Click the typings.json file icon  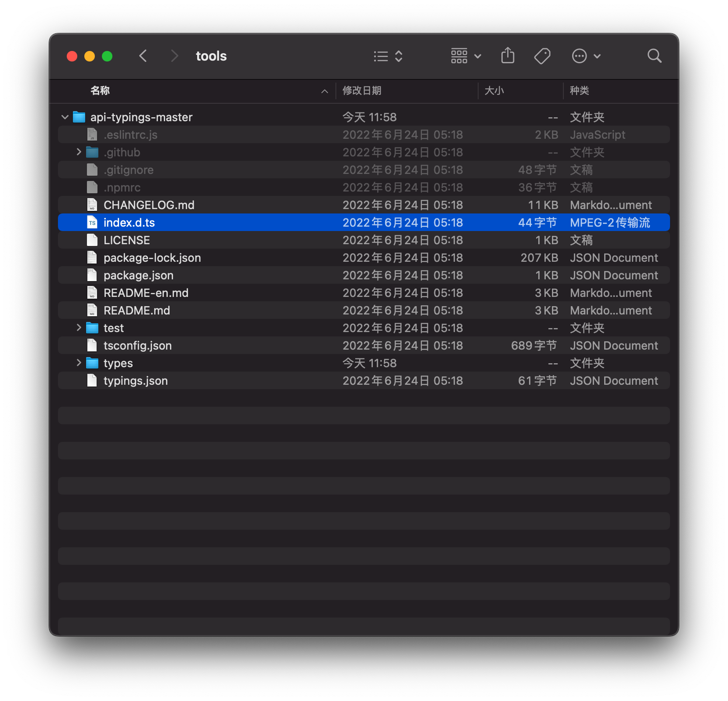click(x=92, y=380)
